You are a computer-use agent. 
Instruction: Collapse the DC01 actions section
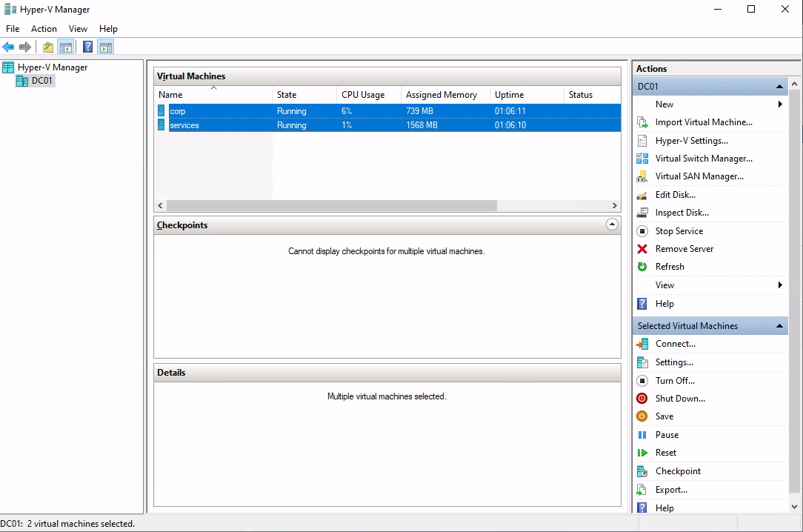tap(779, 87)
